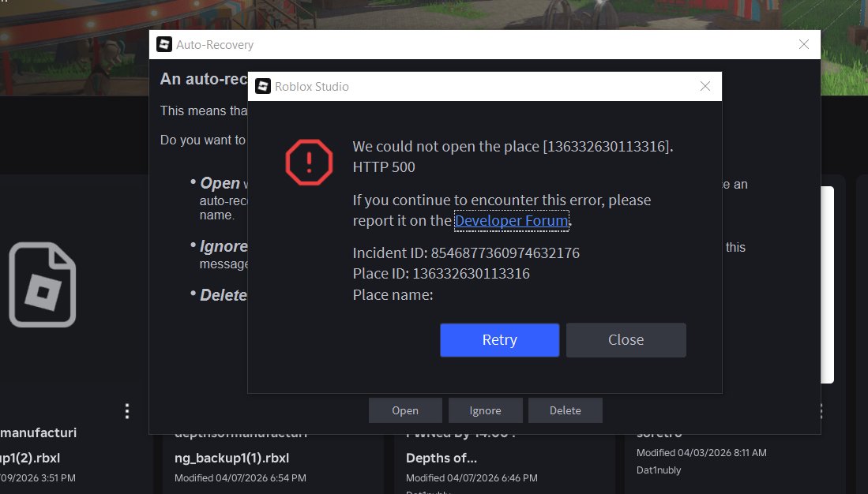Click the Delete button
Viewport: 868px width, 494px height.
565,410
